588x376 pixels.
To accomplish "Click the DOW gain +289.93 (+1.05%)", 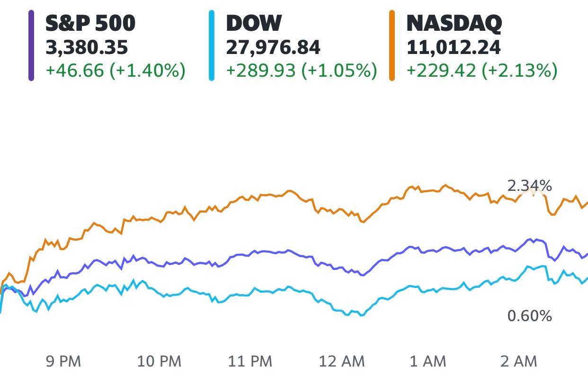I will (x=302, y=71).
